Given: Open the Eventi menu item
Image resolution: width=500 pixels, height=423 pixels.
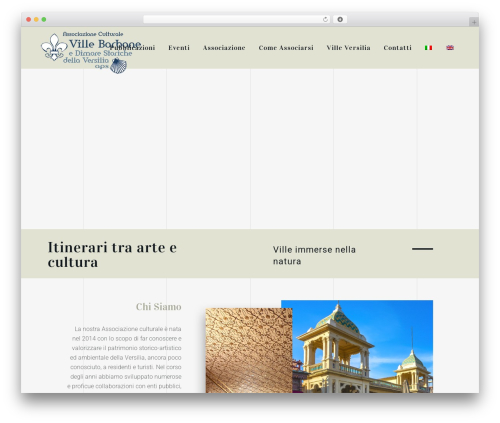Looking at the screenshot, I should [179, 48].
